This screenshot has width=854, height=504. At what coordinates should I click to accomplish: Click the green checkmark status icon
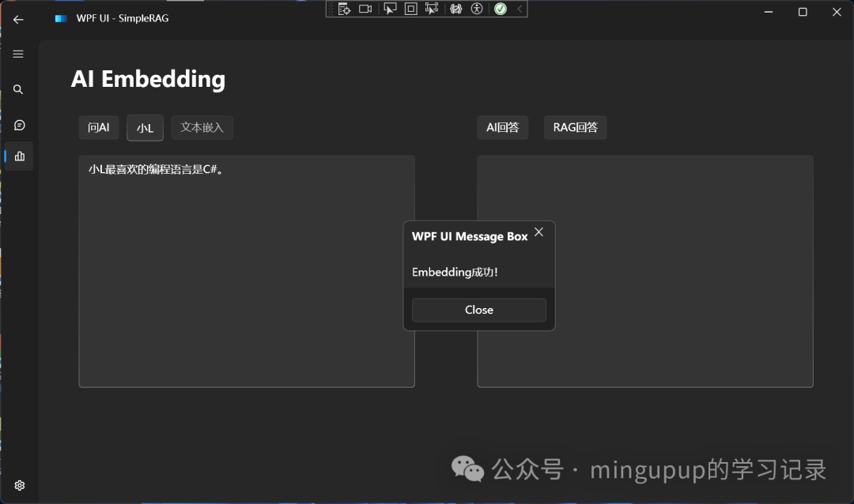501,9
